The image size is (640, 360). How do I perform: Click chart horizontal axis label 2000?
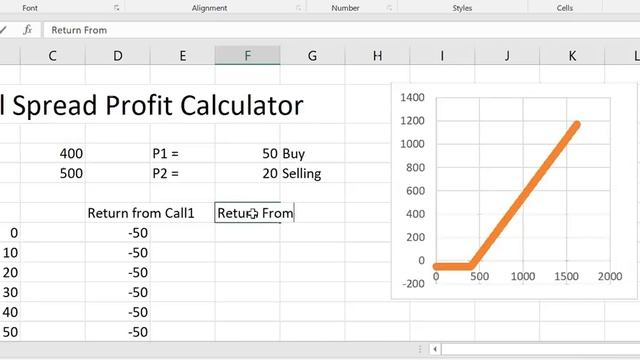tap(610, 276)
